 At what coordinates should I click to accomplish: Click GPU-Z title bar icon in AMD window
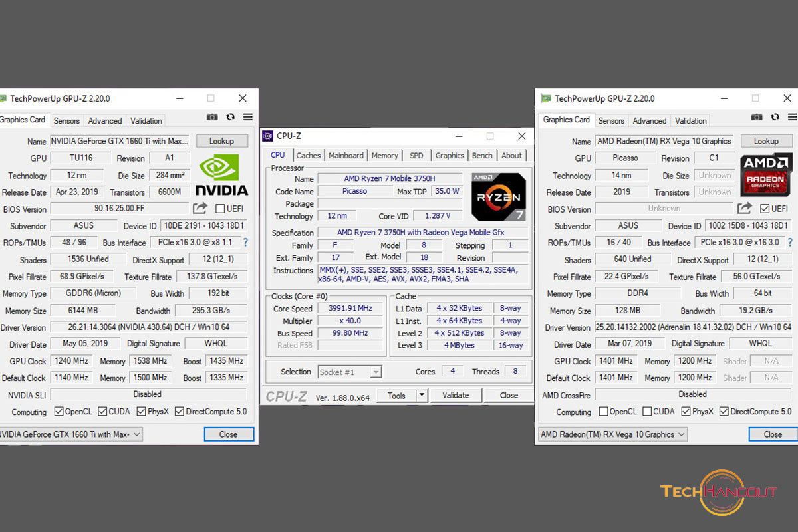pyautogui.click(x=546, y=98)
